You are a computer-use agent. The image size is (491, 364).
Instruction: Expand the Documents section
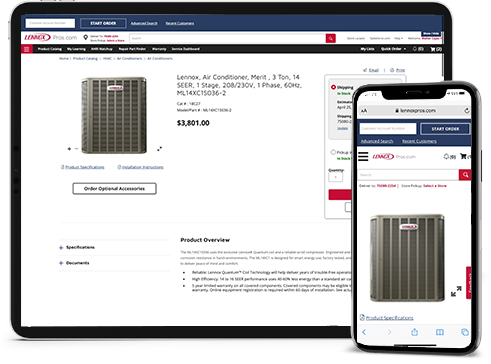click(x=74, y=263)
